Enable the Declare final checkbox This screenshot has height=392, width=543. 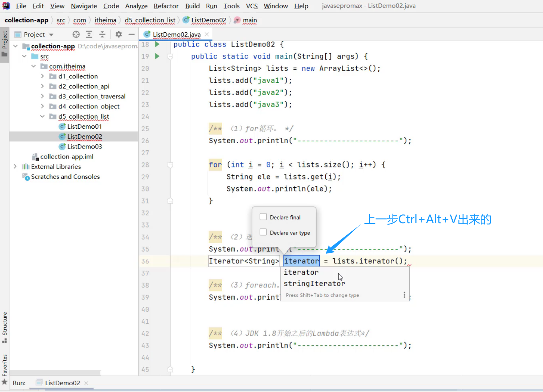pos(263,217)
